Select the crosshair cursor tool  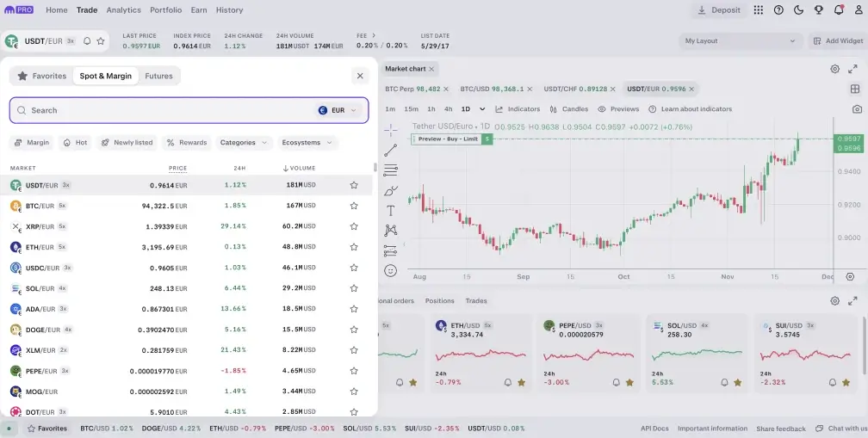click(x=391, y=130)
